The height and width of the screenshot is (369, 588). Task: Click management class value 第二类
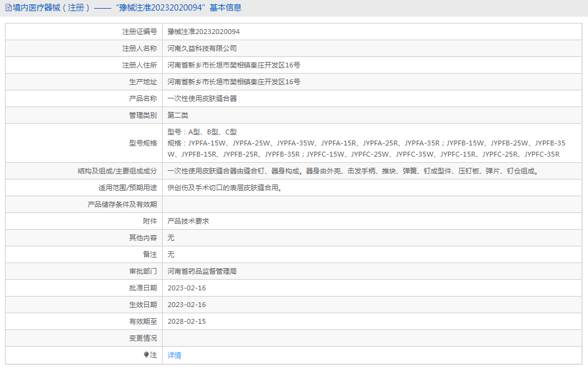[177, 115]
